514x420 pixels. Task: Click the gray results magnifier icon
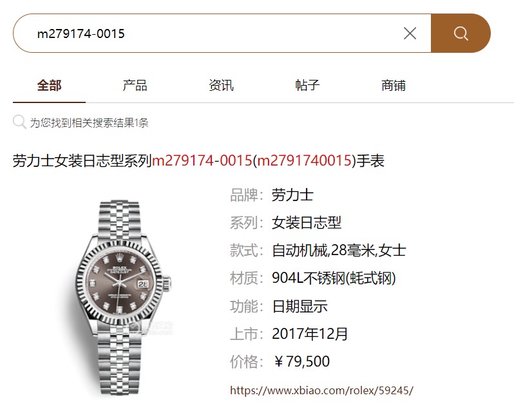tap(19, 122)
